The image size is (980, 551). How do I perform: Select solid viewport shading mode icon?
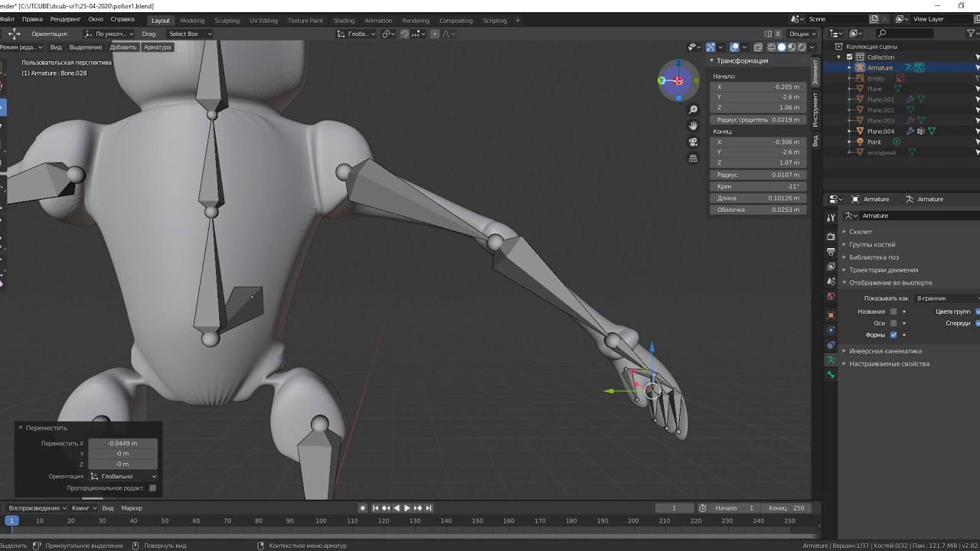click(x=781, y=47)
